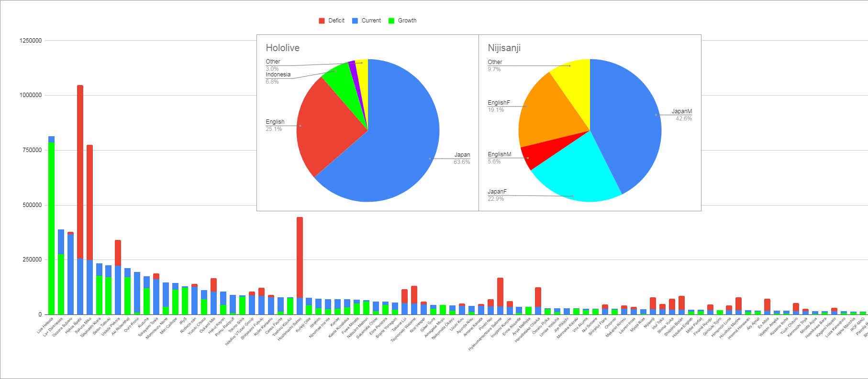Screen dimensions: 868x379
Task: Click the EnglishM 5.6% pie label
Action: point(500,158)
